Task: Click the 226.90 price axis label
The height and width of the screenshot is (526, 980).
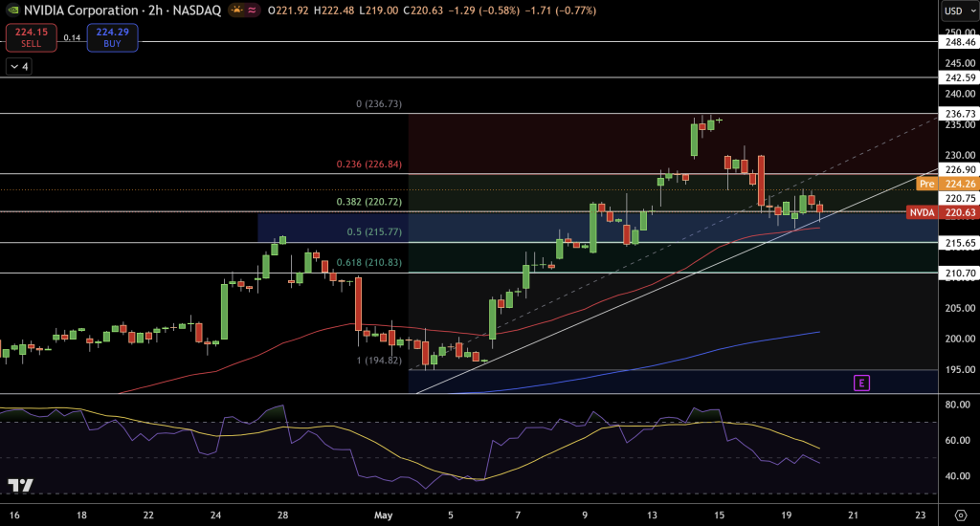Action: pyautogui.click(x=959, y=170)
